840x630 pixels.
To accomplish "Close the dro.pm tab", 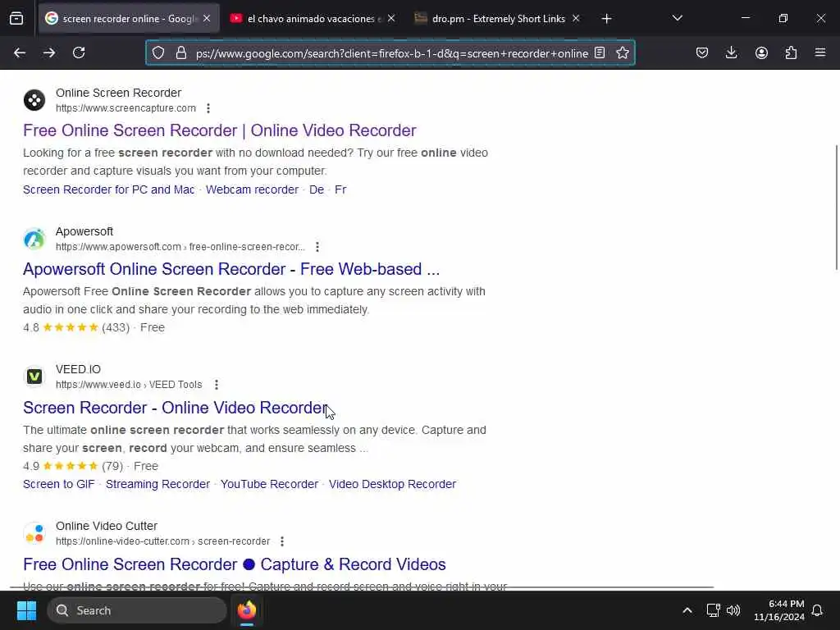I will coord(576,19).
